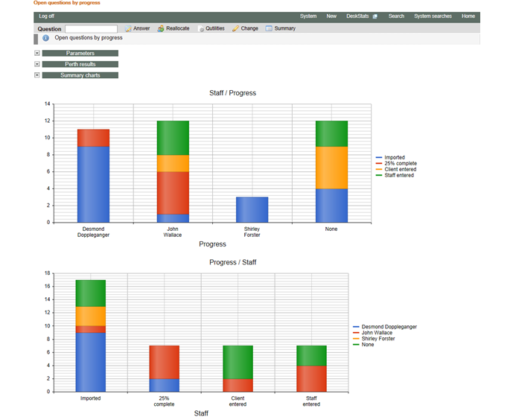Click the blue segment of the Imported bar
516x420 pixels.
[x=91, y=362]
